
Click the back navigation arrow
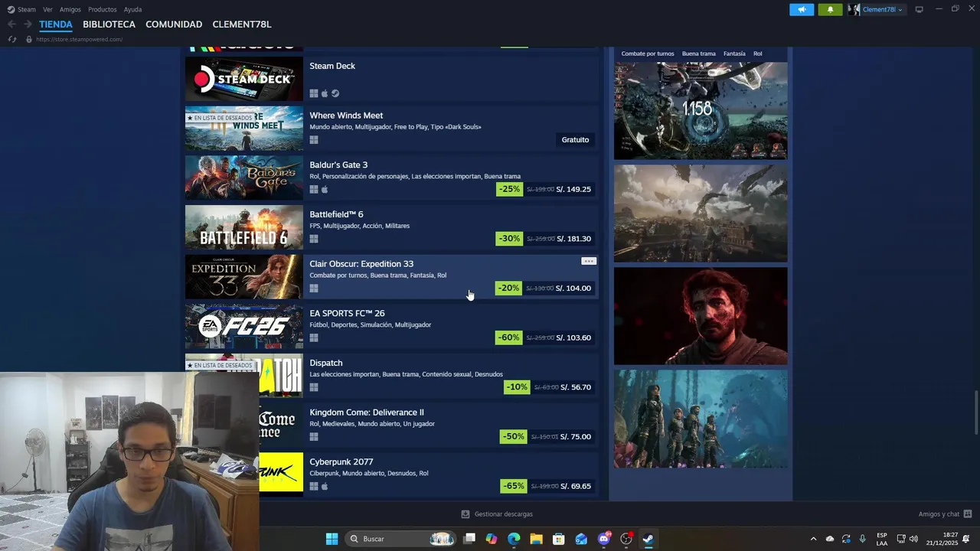click(11, 24)
